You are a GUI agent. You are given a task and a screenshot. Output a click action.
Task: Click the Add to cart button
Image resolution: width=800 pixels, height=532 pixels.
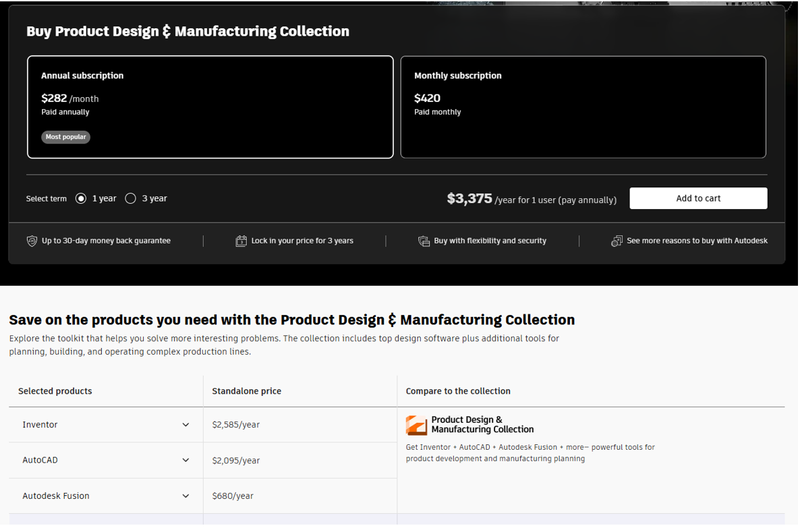point(698,198)
